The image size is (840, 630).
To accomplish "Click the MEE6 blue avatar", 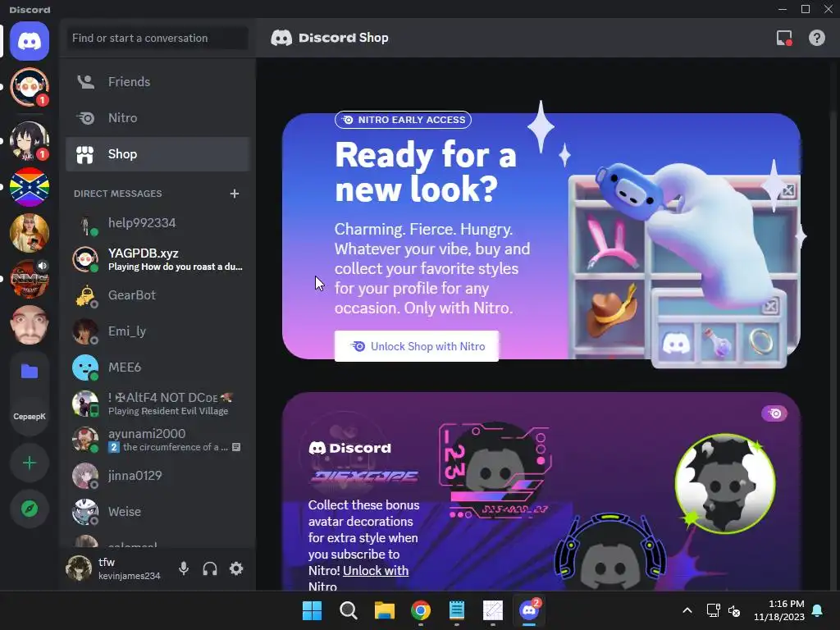I will coord(85,367).
